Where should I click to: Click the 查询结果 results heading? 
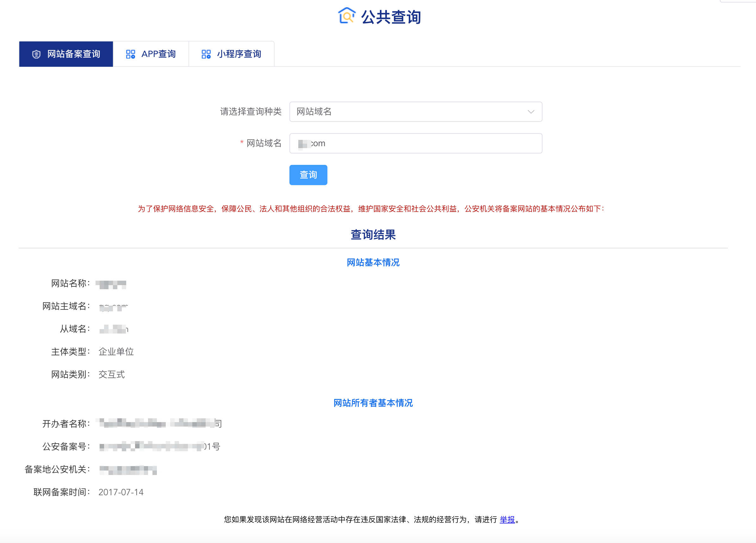[373, 234]
